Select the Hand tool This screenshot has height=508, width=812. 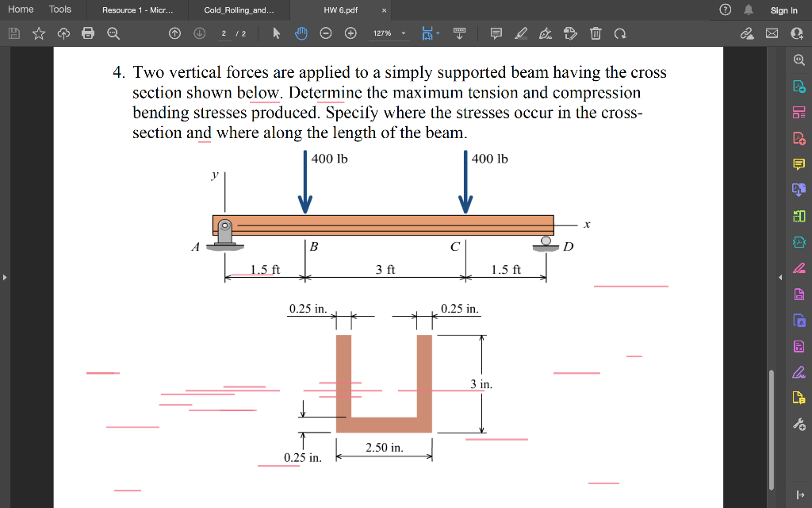(x=301, y=34)
